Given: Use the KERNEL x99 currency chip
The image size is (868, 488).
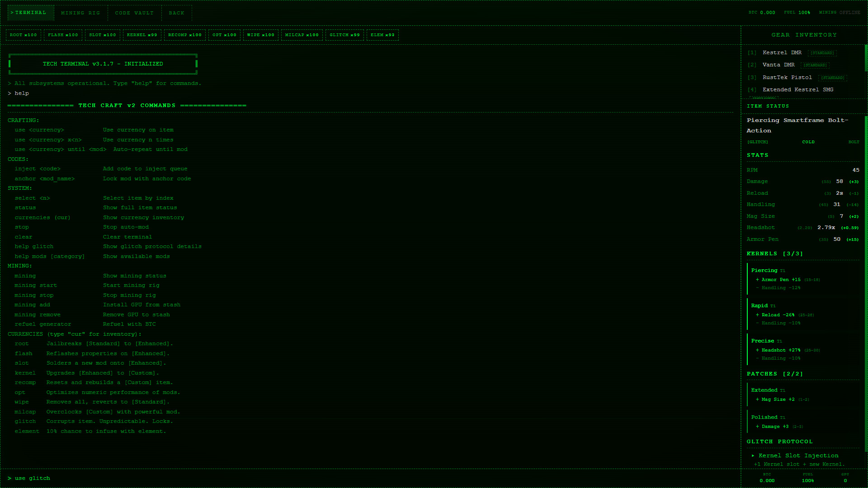Looking at the screenshot, I should pyautogui.click(x=142, y=35).
